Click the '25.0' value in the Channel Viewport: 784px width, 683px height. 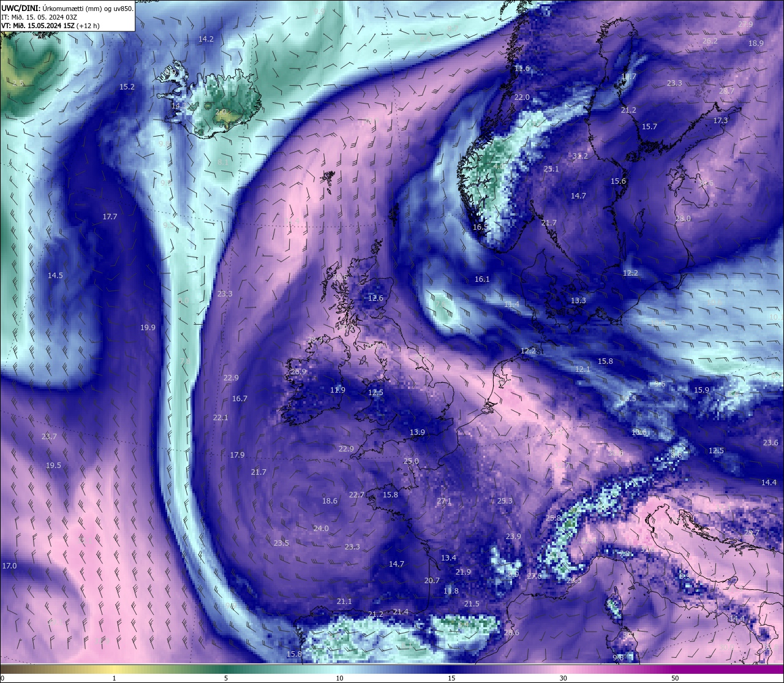(411, 461)
